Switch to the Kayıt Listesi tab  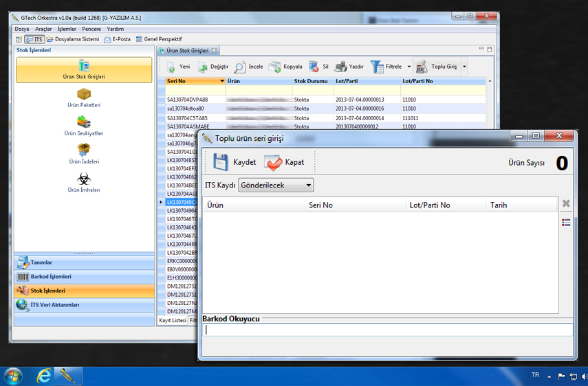(173, 320)
